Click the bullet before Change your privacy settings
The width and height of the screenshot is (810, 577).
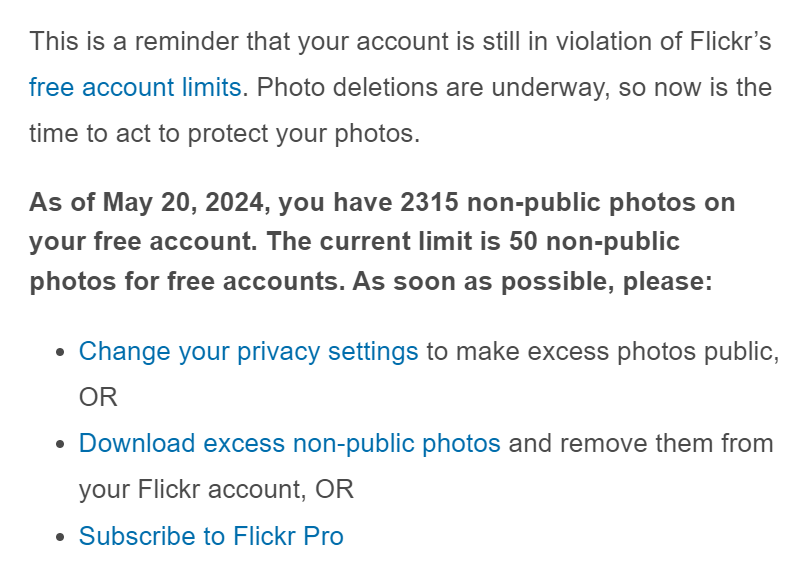(61, 352)
